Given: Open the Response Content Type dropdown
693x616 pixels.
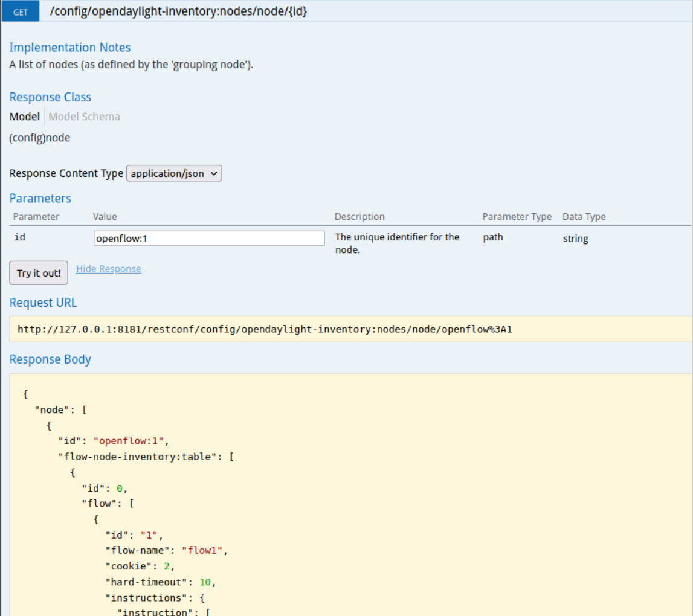Looking at the screenshot, I should [174, 173].
